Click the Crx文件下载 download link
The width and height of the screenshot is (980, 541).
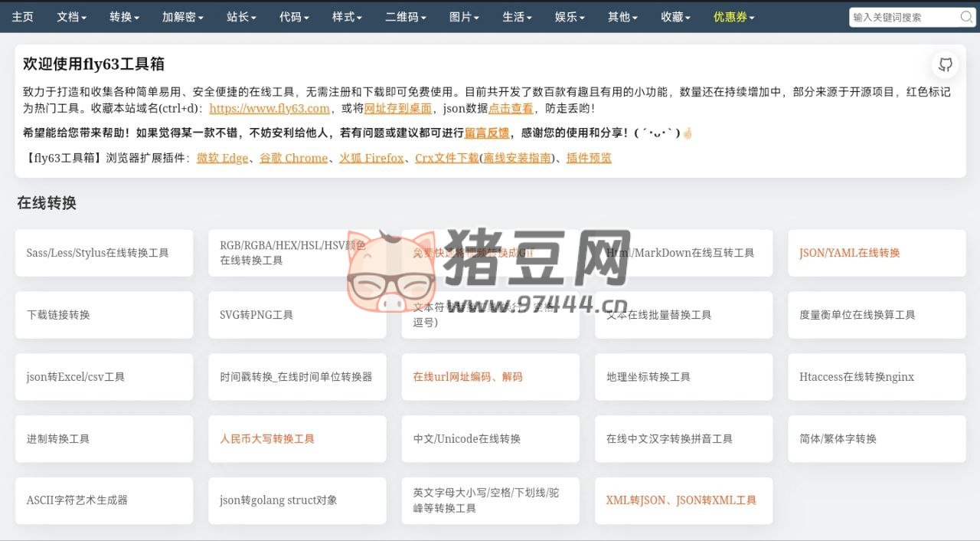click(x=448, y=159)
